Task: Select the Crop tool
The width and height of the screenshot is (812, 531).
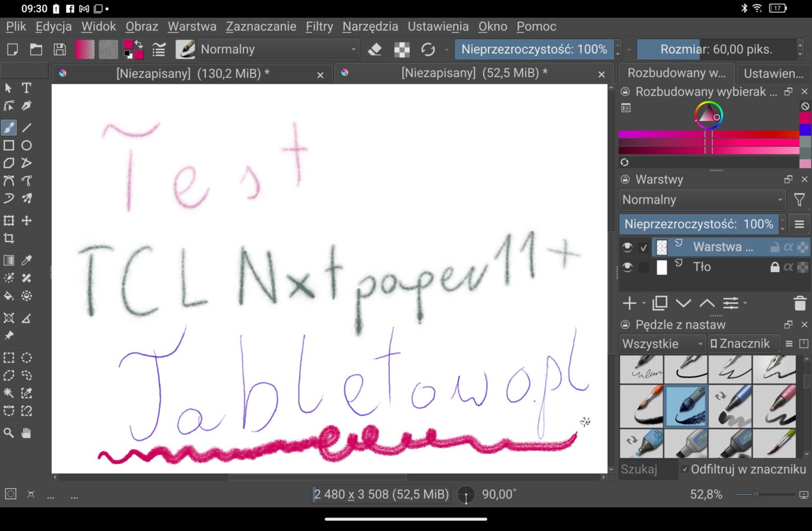Action: click(x=9, y=238)
